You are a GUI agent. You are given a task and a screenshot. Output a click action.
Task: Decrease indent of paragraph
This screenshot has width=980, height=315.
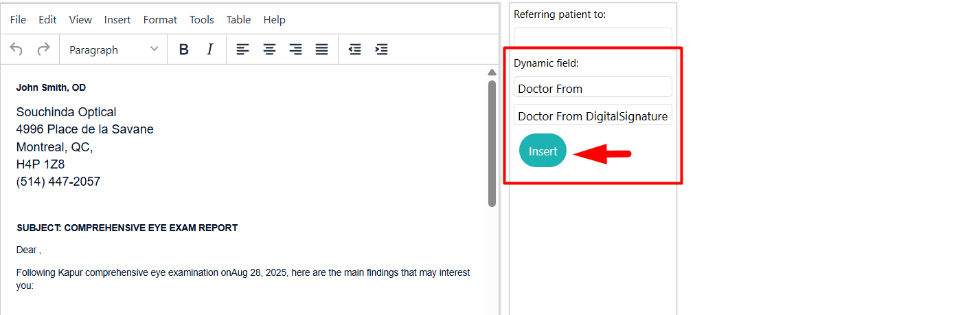(x=354, y=50)
